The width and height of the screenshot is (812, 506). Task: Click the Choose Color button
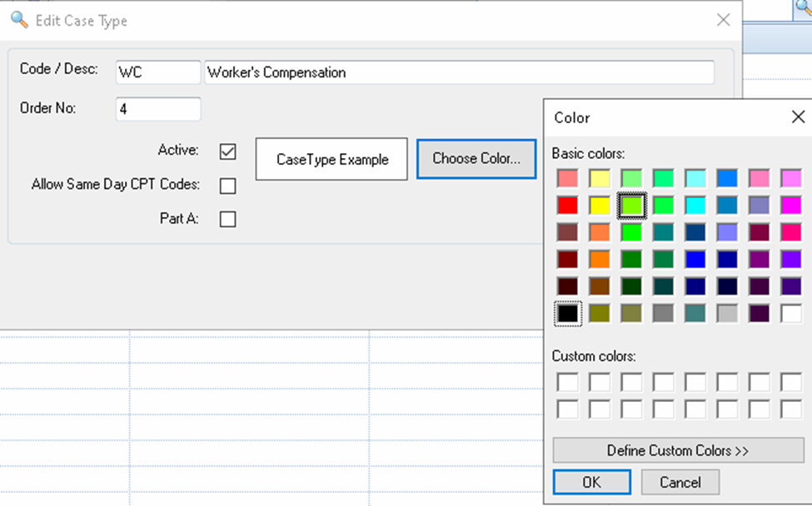click(x=476, y=159)
